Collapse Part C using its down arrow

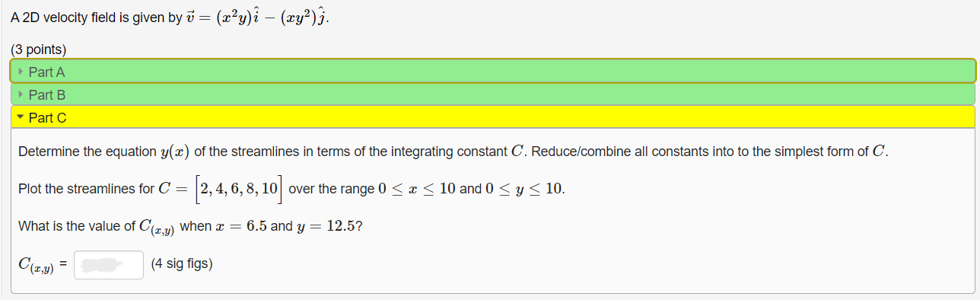[x=21, y=117]
